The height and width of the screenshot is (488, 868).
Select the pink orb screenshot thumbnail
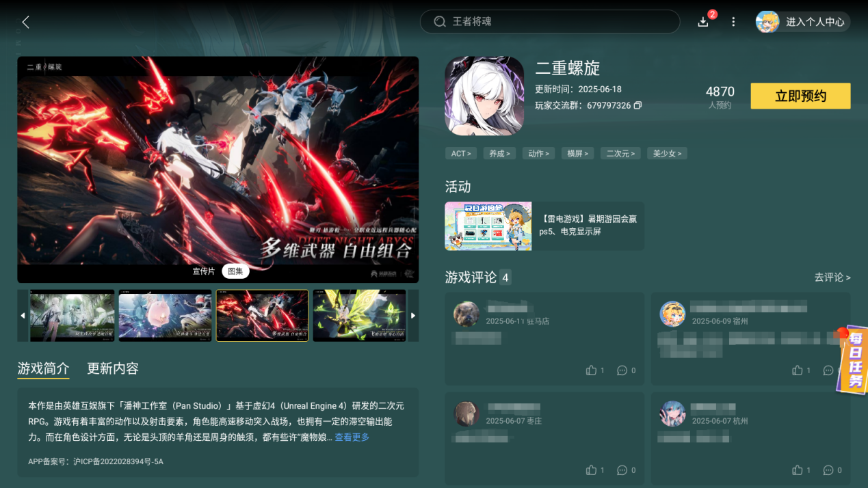(166, 316)
